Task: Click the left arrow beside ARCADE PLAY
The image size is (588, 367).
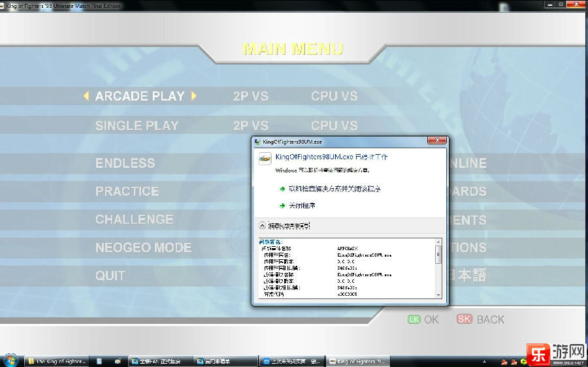Action: click(x=86, y=96)
